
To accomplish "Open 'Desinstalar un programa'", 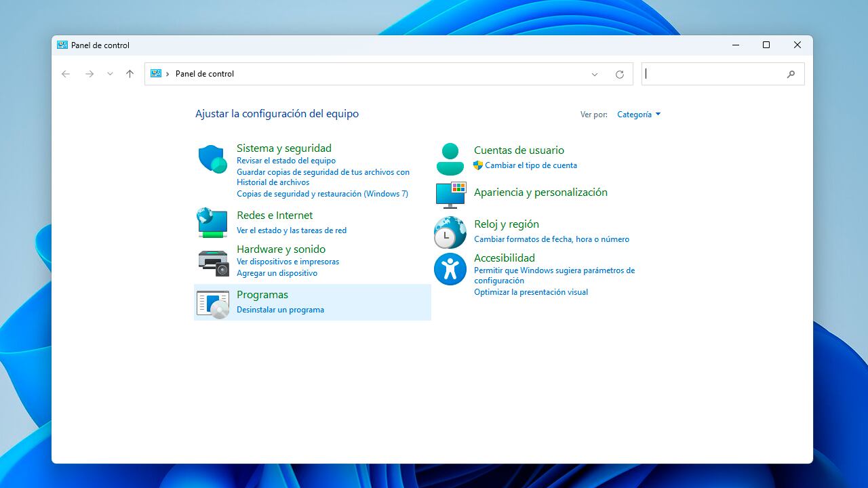I will coord(281,309).
